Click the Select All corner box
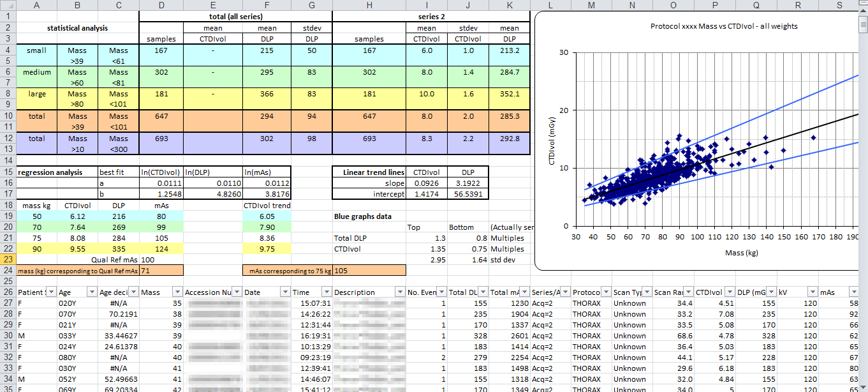Screen dimensions: 868x392 click(8, 5)
